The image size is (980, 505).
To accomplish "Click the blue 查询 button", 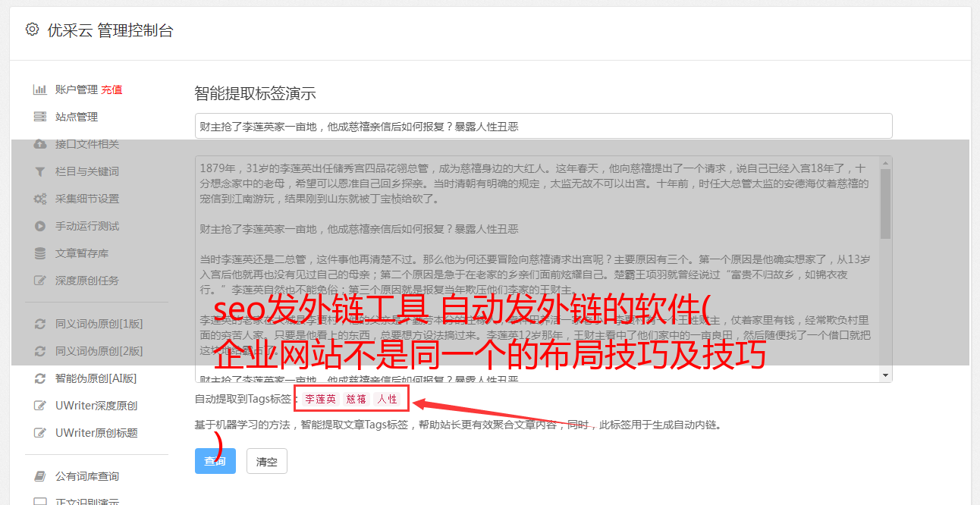I will pyautogui.click(x=215, y=461).
